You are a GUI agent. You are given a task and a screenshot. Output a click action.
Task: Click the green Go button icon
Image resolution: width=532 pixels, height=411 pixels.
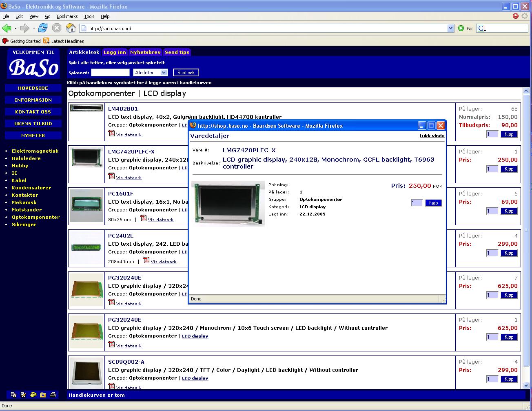(x=461, y=28)
